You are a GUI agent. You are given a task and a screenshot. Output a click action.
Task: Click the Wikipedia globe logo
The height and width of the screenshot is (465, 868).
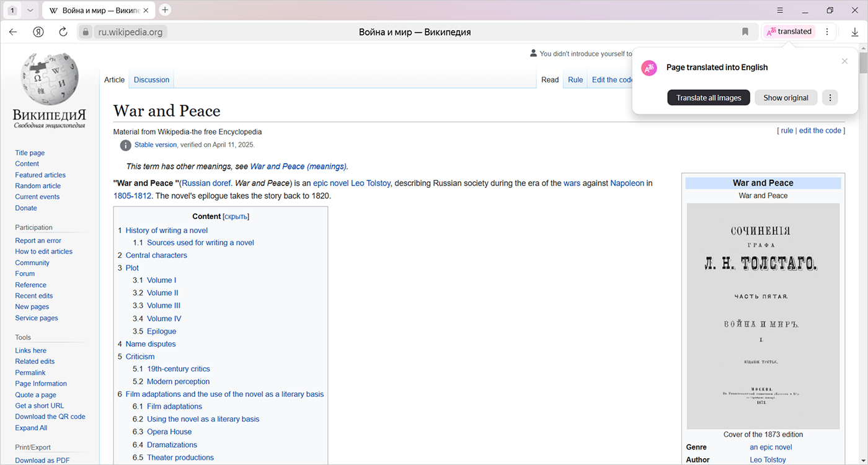50,79
